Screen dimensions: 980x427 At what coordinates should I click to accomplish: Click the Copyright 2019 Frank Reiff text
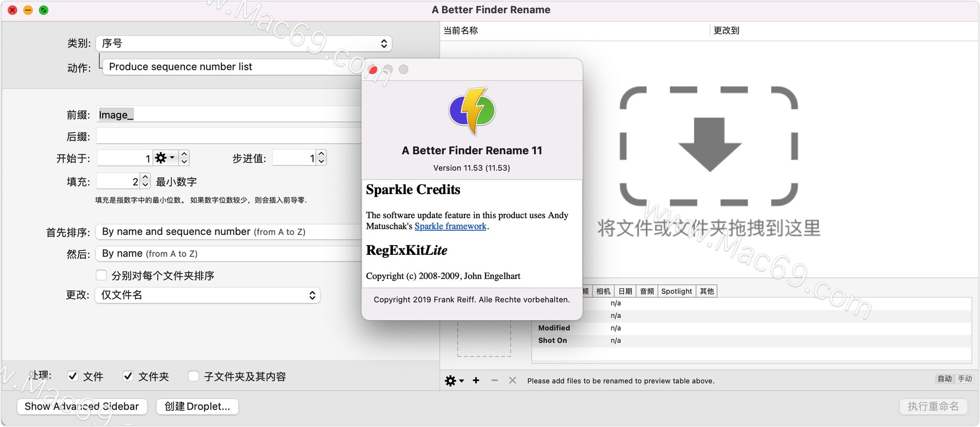tap(472, 300)
